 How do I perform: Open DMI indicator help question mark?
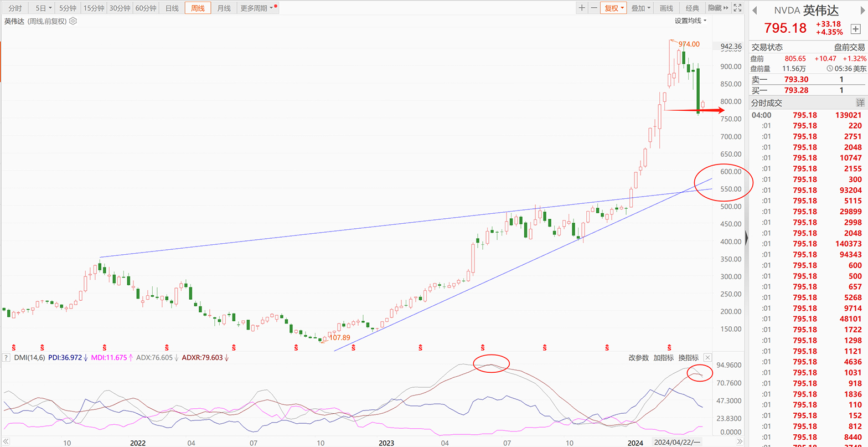(6, 358)
